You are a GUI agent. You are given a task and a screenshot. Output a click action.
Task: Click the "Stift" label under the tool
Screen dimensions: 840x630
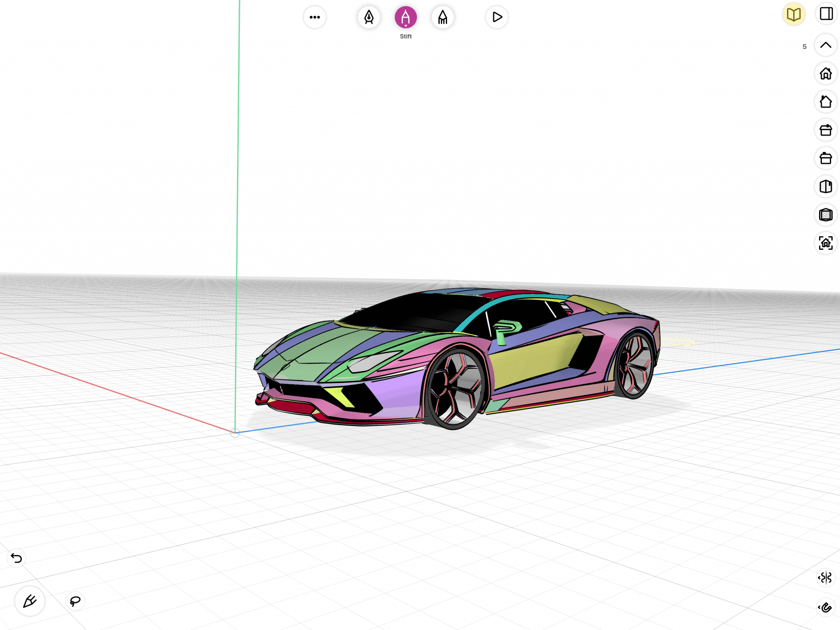pos(406,36)
